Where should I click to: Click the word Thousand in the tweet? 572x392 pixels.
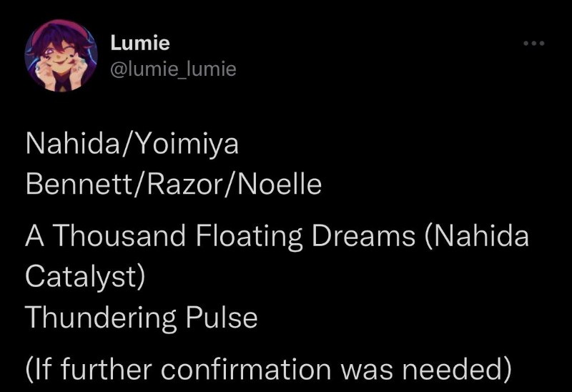click(120, 236)
